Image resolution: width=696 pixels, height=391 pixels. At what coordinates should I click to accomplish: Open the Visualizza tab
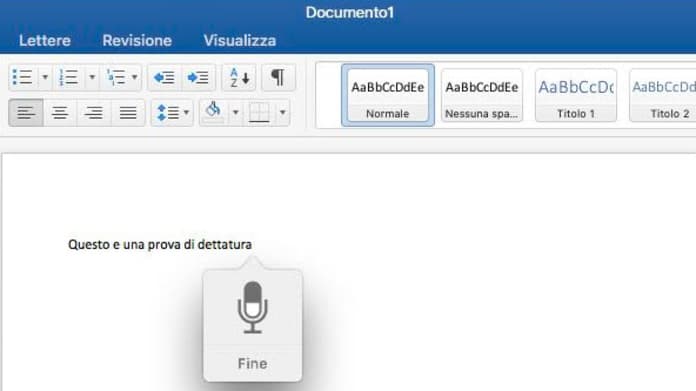pos(240,40)
